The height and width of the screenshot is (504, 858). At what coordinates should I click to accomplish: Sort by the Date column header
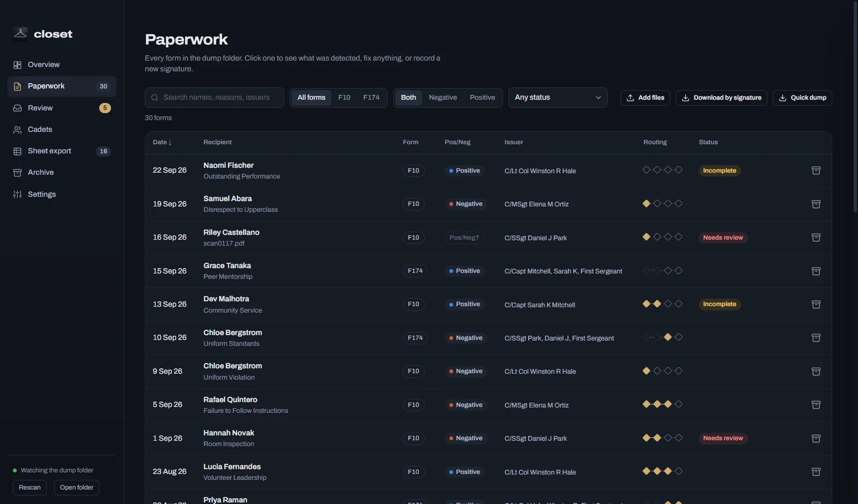pos(162,142)
